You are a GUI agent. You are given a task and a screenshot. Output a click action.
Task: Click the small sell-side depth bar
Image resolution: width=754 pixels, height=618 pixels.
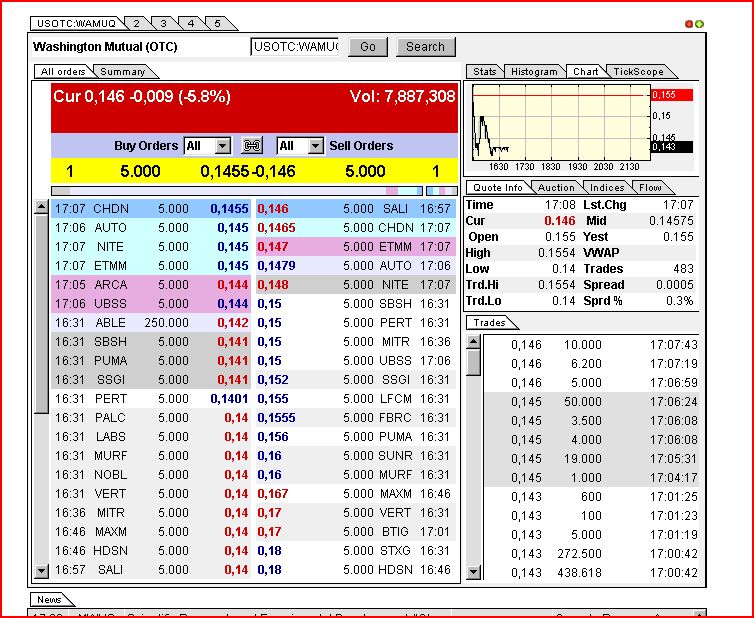442,191
